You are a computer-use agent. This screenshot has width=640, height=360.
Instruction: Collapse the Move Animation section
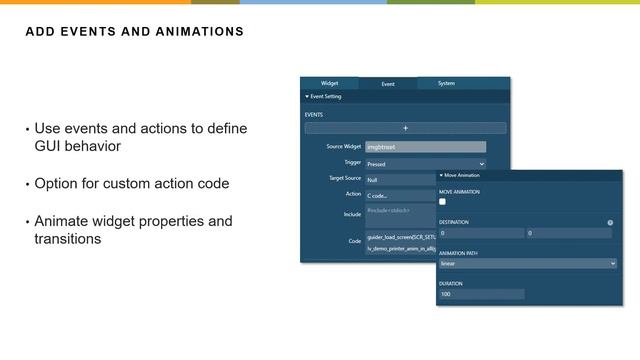tap(441, 175)
